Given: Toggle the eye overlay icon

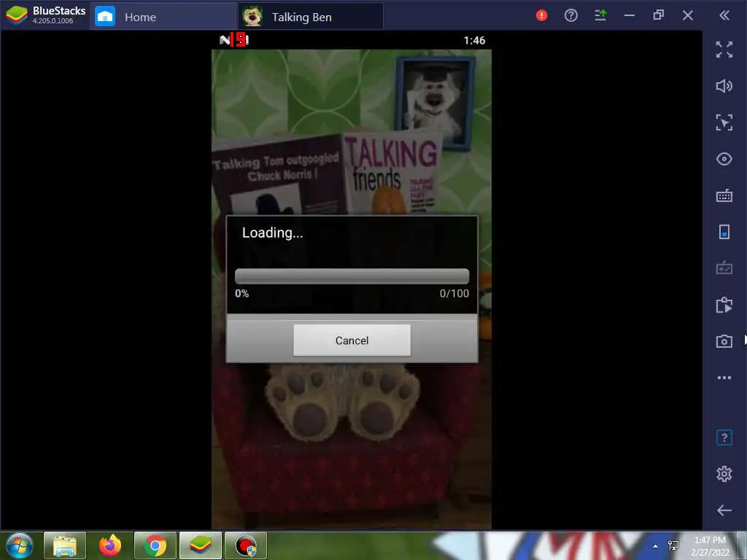Looking at the screenshot, I should click(724, 158).
